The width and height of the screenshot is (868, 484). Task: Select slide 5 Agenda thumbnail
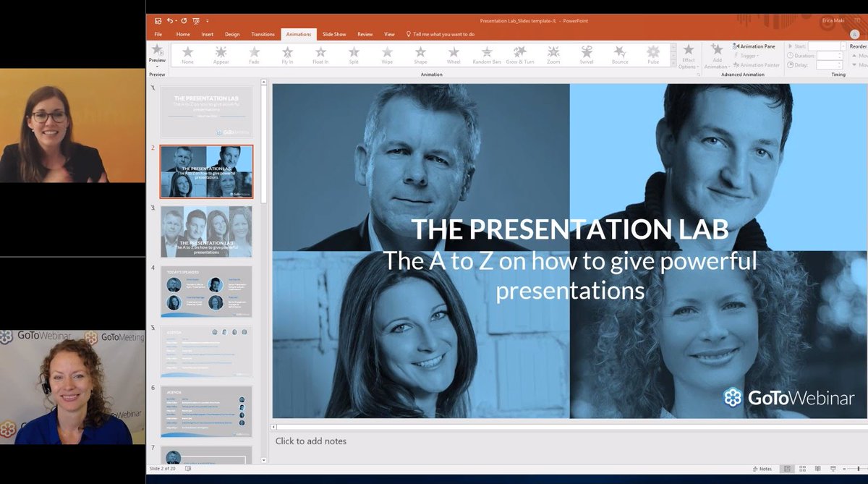[x=206, y=352]
